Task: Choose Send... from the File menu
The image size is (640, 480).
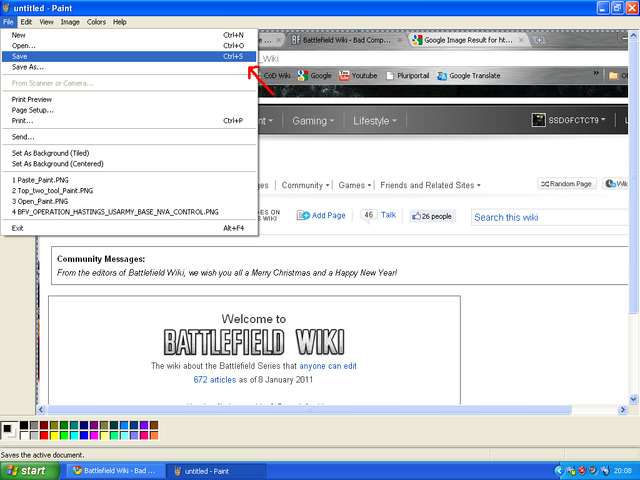Action: coord(129,137)
